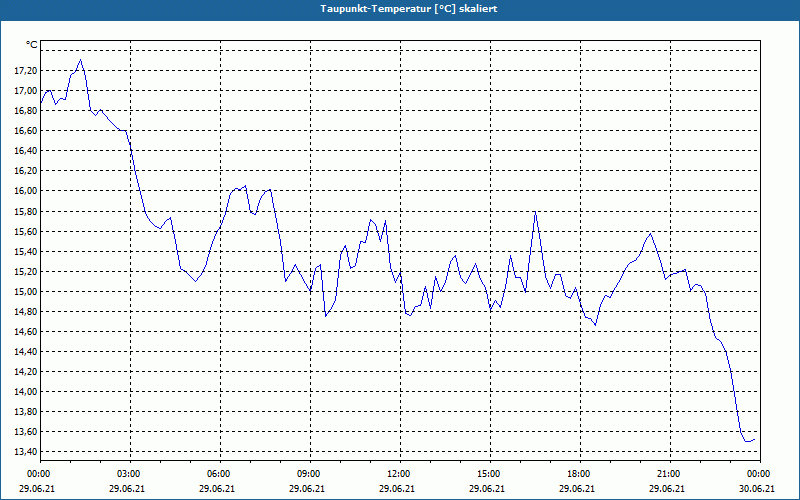This screenshot has height=500, width=800.
Task: Pick the '15,00' y-axis label
Action: pyautogui.click(x=26, y=291)
